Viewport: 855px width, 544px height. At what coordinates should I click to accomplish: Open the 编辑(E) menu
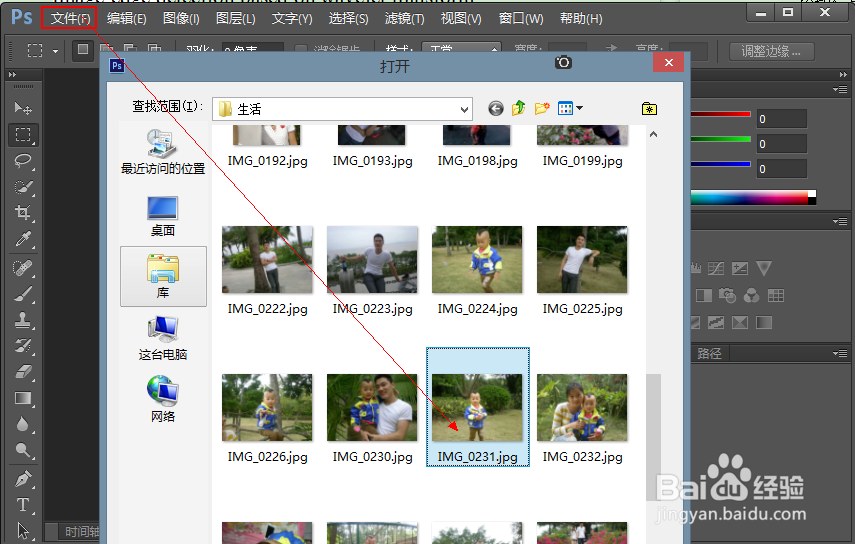tap(127, 19)
